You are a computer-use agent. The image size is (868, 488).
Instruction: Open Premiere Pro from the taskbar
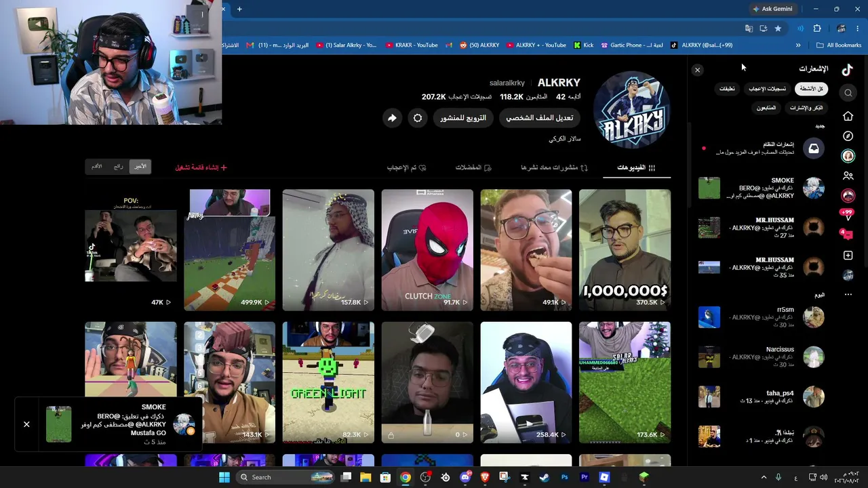pos(584,477)
